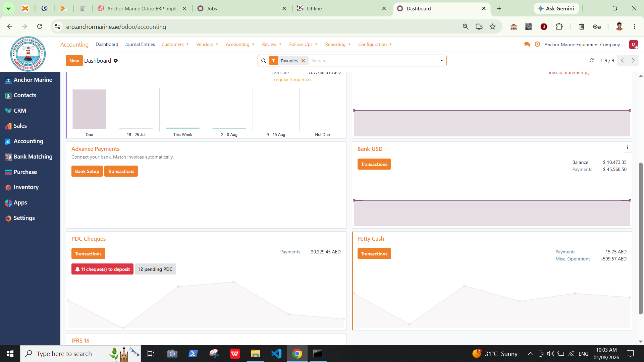This screenshot has height=362, width=644.
Task: Open browser extensions puzzle icon
Action: tap(559, 26)
